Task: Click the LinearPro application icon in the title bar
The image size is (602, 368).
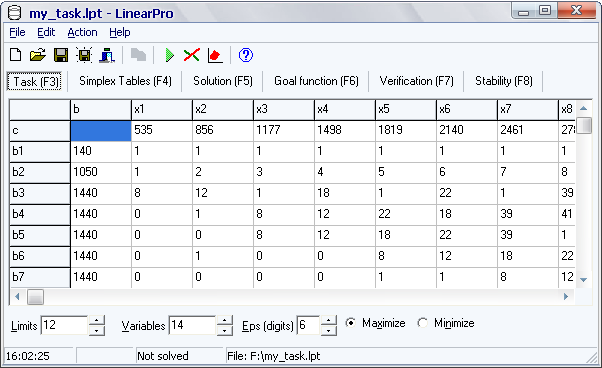Action: pos(15,13)
